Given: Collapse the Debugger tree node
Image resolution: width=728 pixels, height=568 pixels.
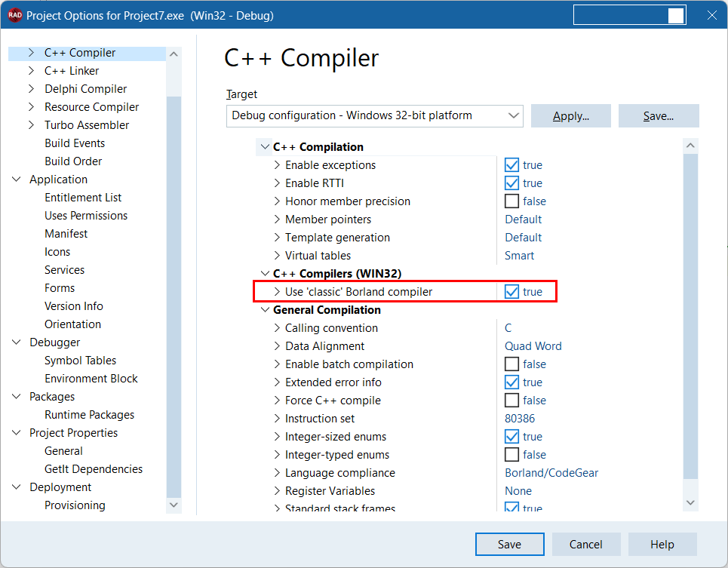Looking at the screenshot, I should pos(17,342).
